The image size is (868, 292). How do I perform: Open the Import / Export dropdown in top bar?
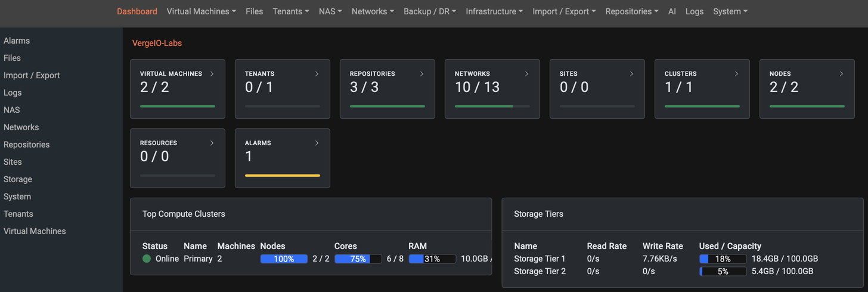click(564, 11)
